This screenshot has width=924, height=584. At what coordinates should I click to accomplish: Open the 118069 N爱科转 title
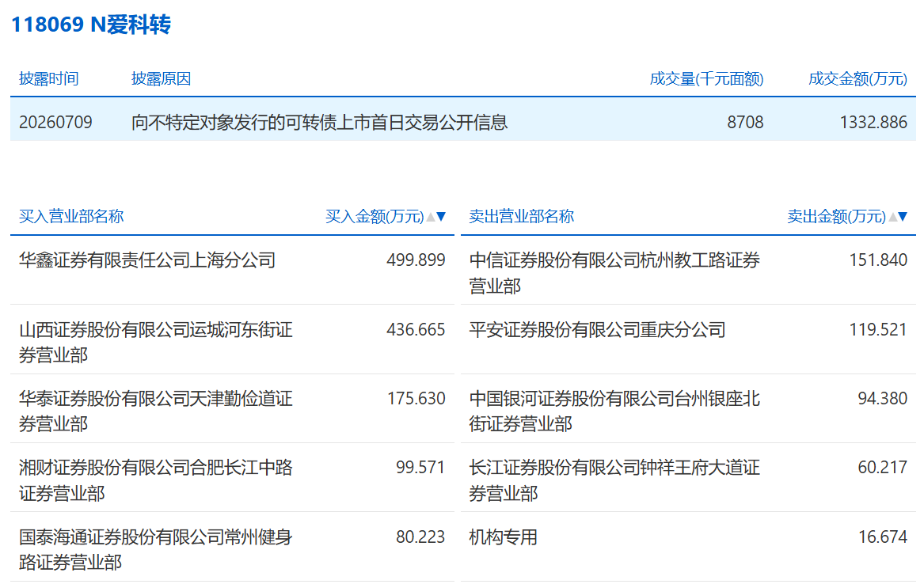click(x=91, y=25)
